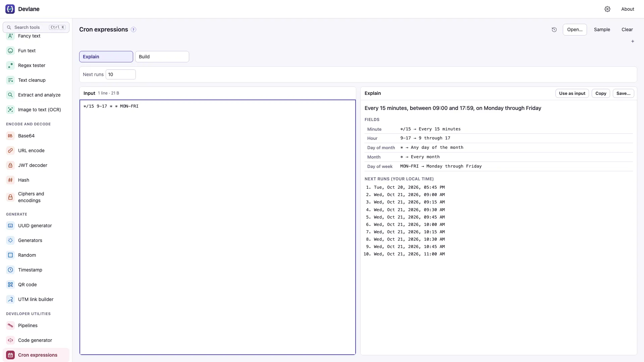Viewport: 644px width, 362px height.
Task: Click the Open... button
Action: pos(575,29)
